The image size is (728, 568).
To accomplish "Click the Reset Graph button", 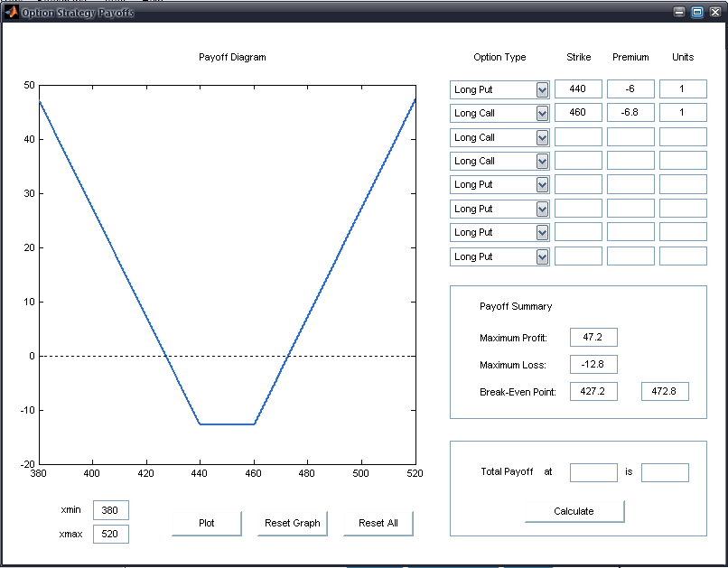I will coord(293,524).
